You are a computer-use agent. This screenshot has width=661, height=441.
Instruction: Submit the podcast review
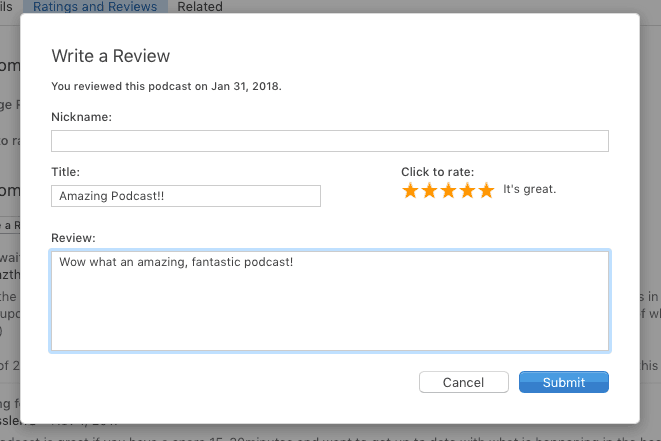(564, 382)
